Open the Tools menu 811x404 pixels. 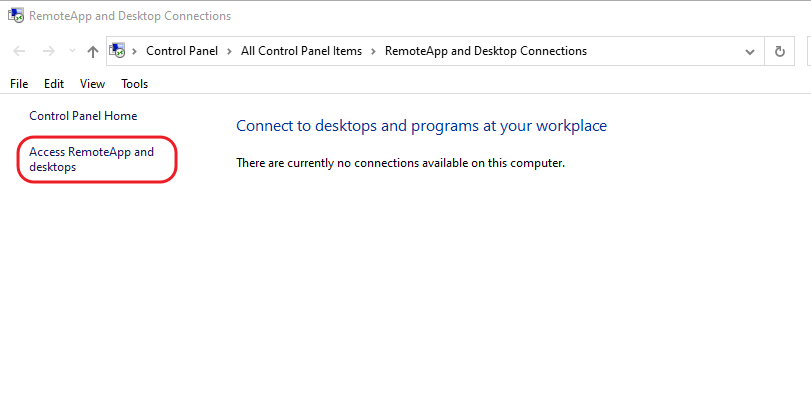(134, 84)
